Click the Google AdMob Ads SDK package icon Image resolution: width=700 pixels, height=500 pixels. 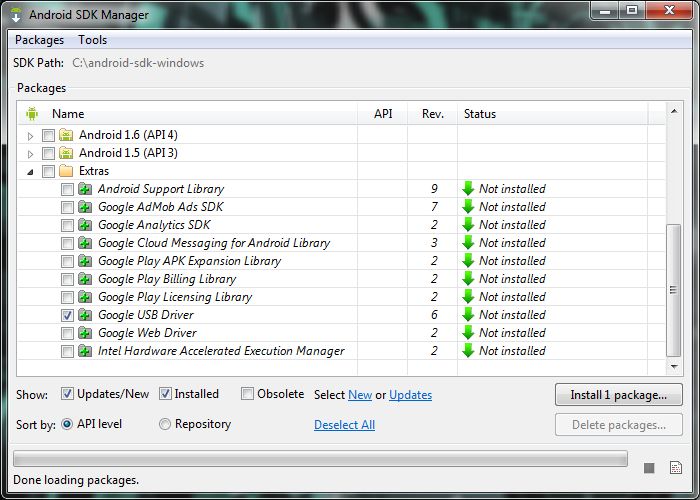85,207
